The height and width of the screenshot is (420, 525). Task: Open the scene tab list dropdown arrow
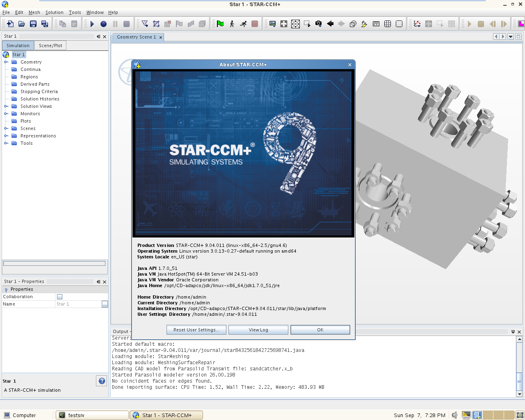[x=511, y=37]
